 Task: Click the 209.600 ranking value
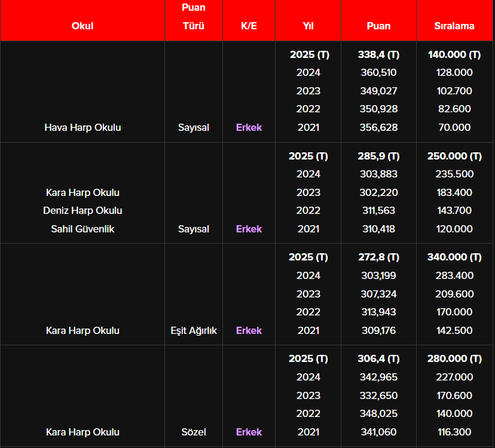pyautogui.click(x=454, y=294)
